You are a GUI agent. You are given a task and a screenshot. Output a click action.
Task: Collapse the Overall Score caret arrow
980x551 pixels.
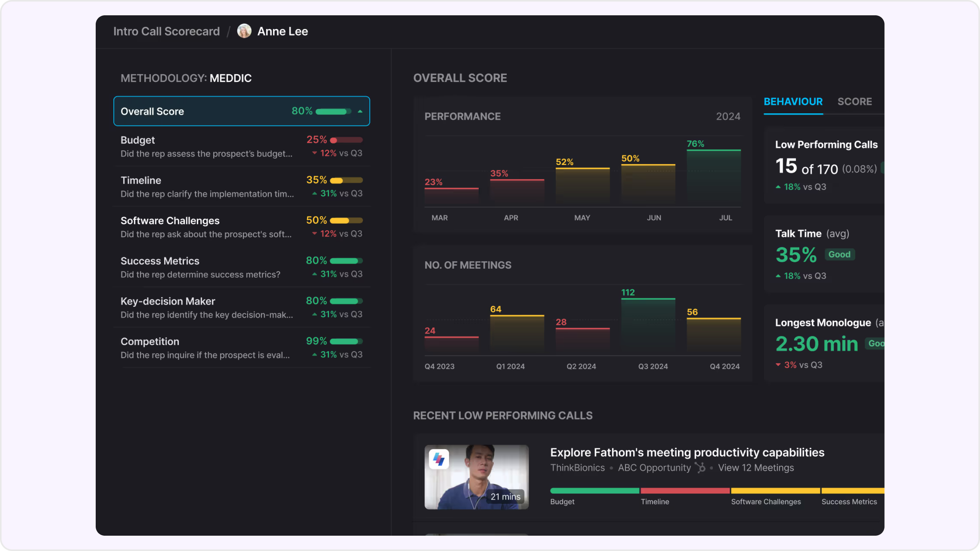click(x=360, y=111)
